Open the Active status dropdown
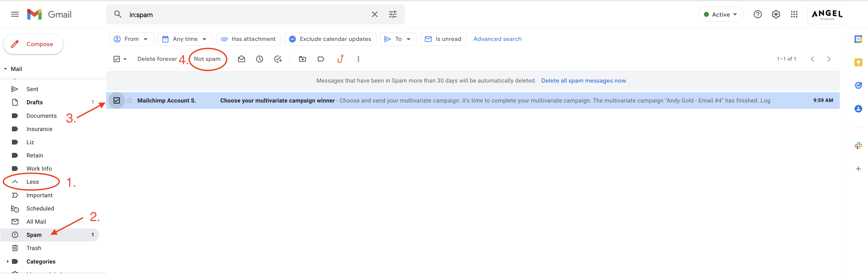This screenshot has width=868, height=277. click(721, 14)
